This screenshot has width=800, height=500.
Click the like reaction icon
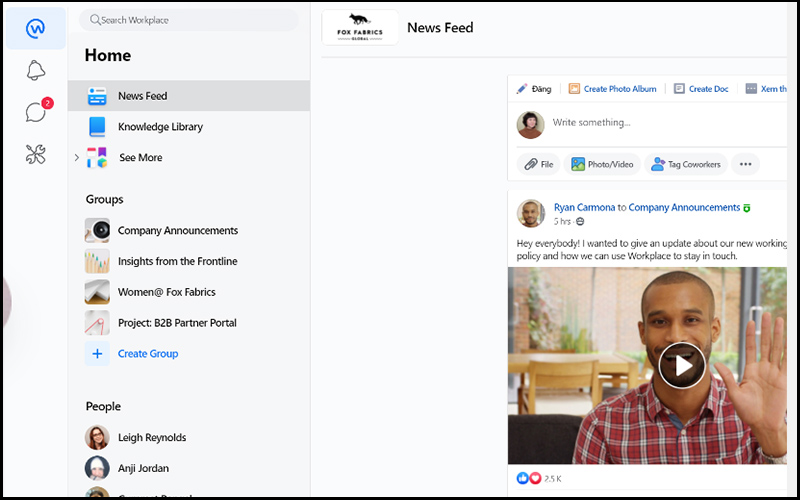point(522,478)
